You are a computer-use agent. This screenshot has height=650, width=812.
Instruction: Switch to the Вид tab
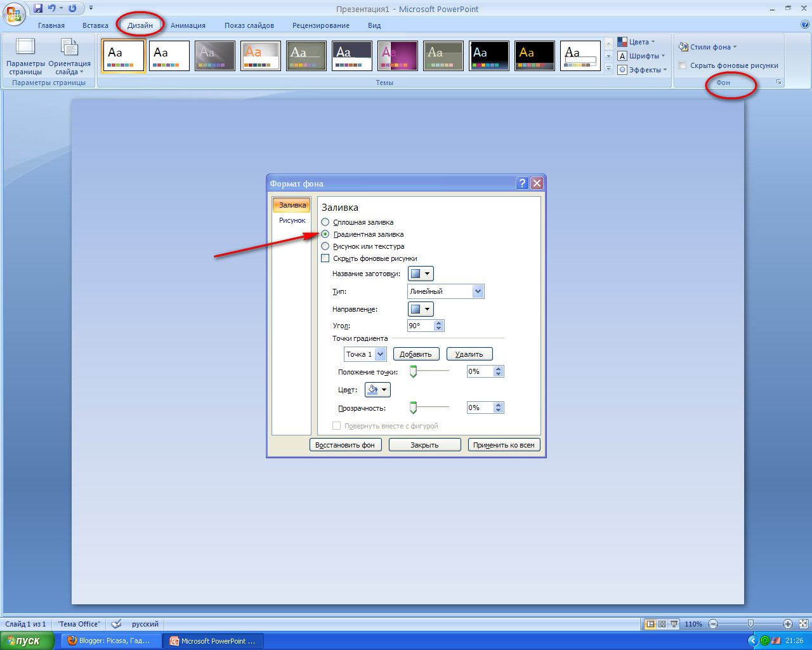tap(374, 25)
